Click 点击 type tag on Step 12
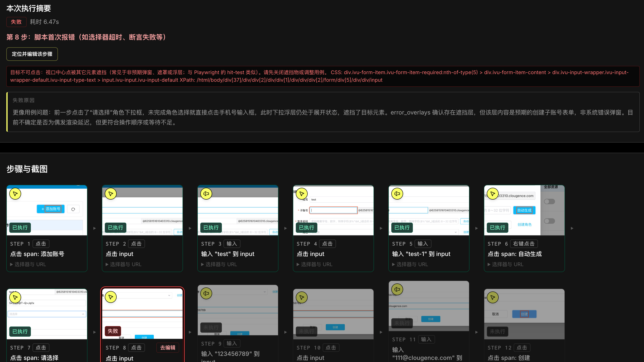 point(522,347)
